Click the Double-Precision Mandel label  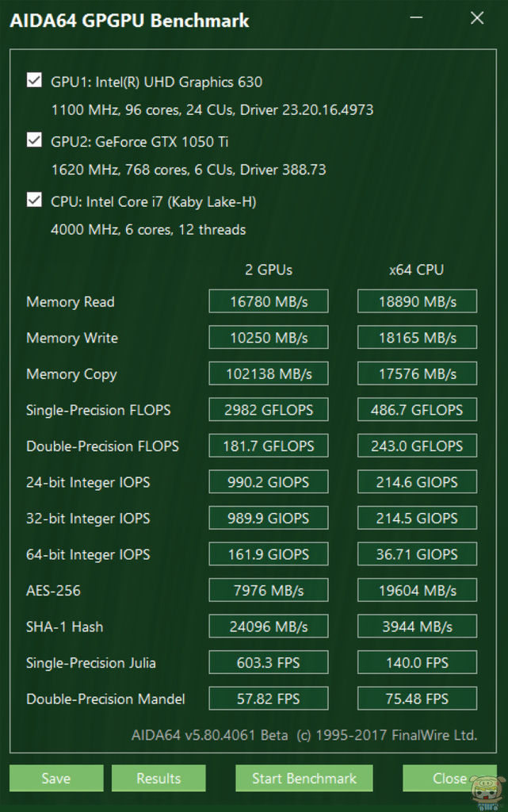coord(105,699)
